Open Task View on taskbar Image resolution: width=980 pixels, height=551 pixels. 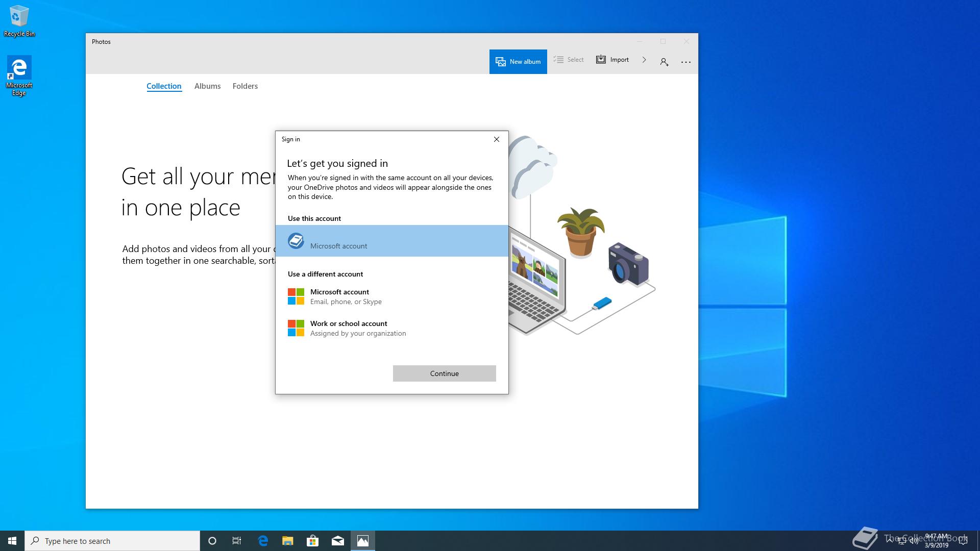click(237, 541)
